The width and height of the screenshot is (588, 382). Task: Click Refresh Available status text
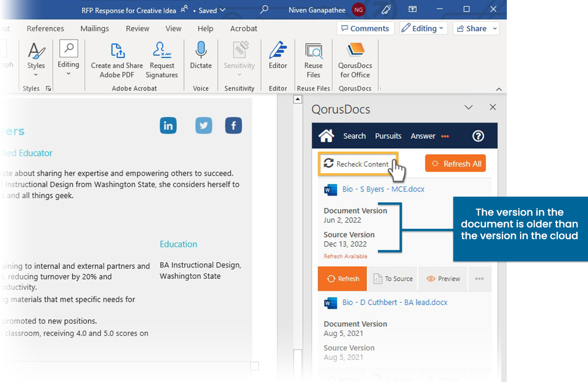346,256
